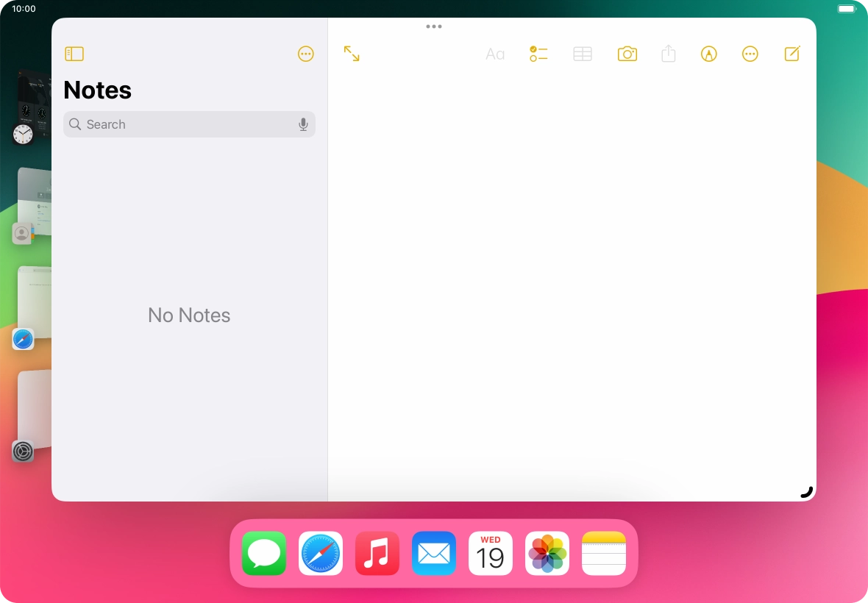Viewport: 868px width, 603px height.
Task: Open the text formatting options with Aa
Action: click(x=494, y=53)
